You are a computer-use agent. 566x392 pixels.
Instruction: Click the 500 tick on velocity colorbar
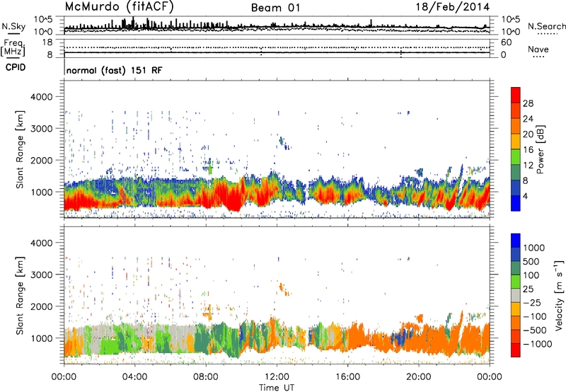[x=531, y=261]
